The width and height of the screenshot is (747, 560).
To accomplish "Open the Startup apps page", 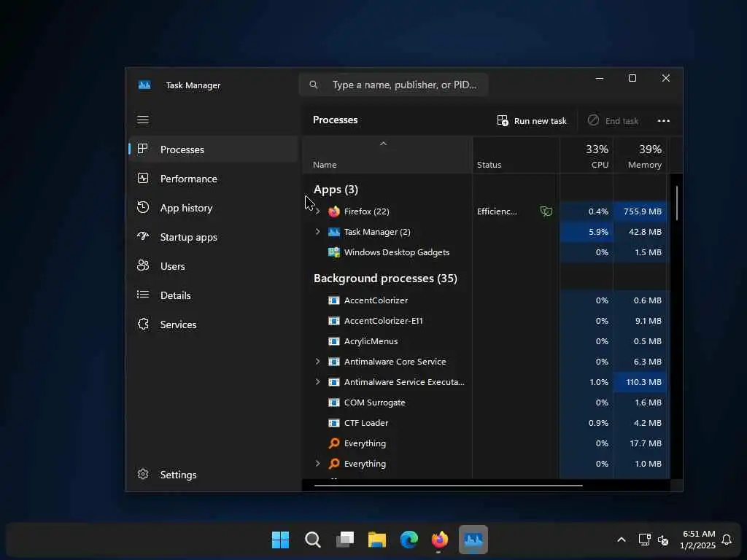I will pos(214,237).
